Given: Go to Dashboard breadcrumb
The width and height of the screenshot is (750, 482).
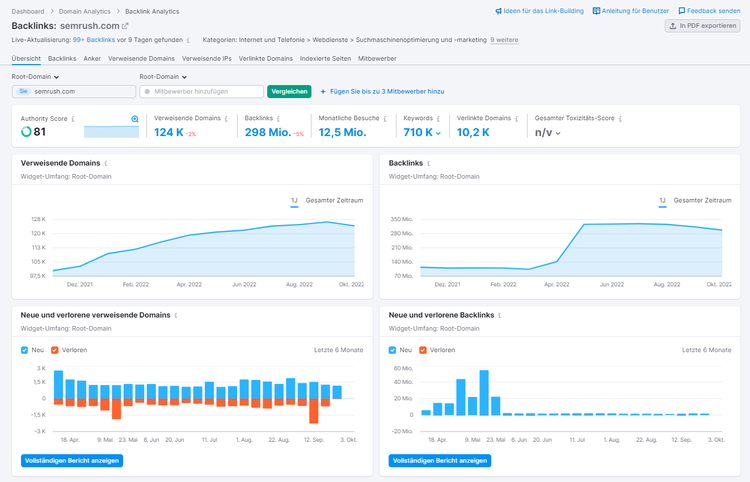Looking at the screenshot, I should (28, 11).
